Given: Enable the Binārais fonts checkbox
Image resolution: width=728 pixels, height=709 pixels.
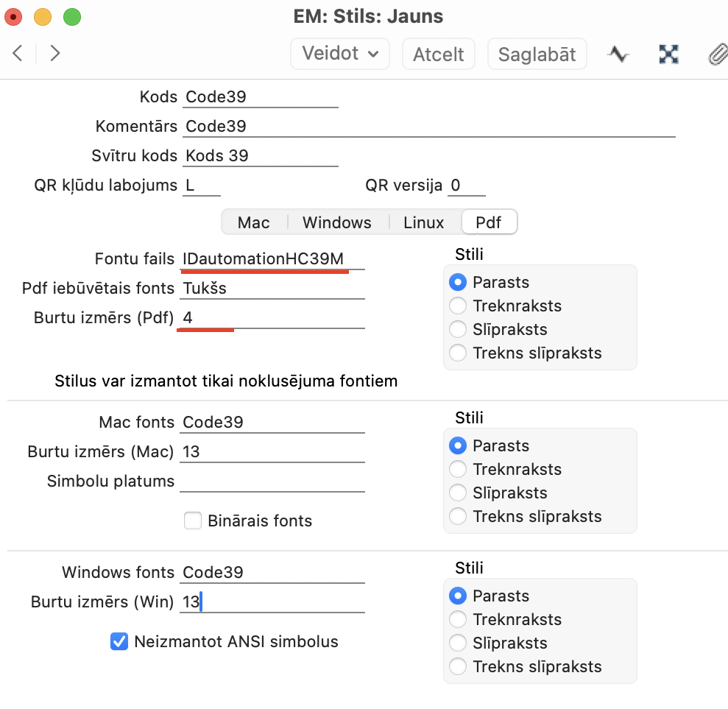Looking at the screenshot, I should 193,521.
